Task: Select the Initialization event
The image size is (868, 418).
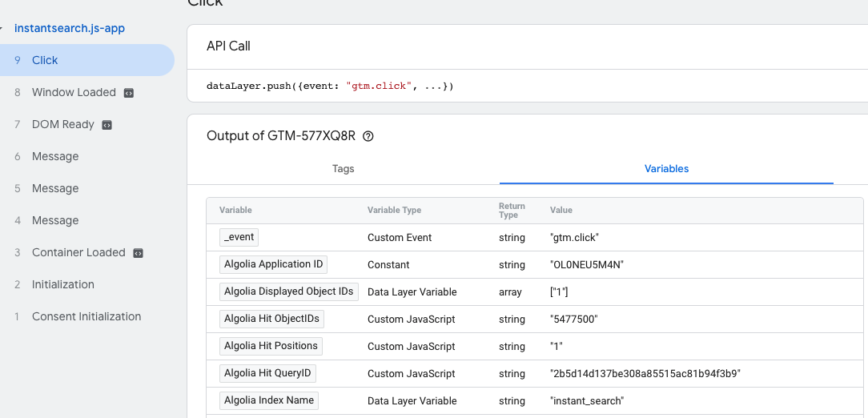Action: click(62, 284)
